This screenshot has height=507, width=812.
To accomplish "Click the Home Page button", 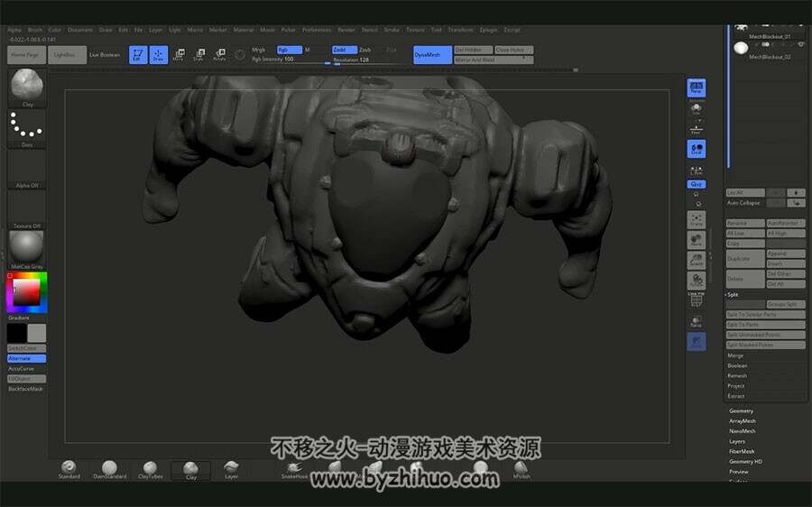I will [x=26, y=55].
